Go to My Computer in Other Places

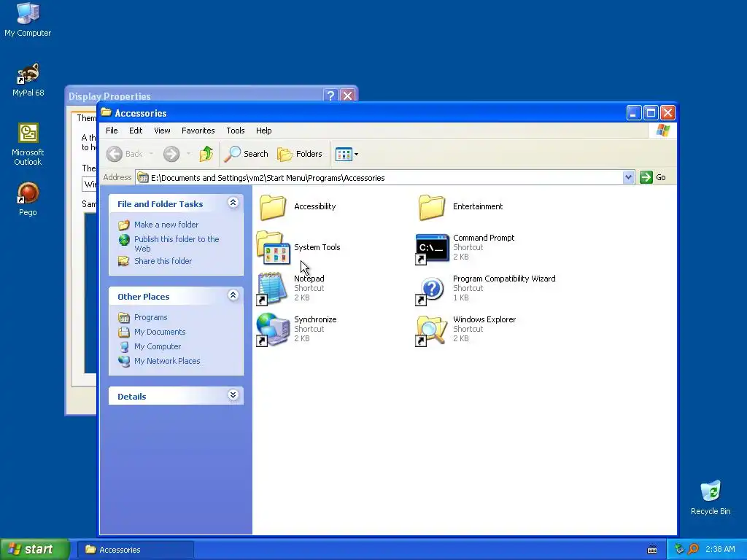pos(158,346)
